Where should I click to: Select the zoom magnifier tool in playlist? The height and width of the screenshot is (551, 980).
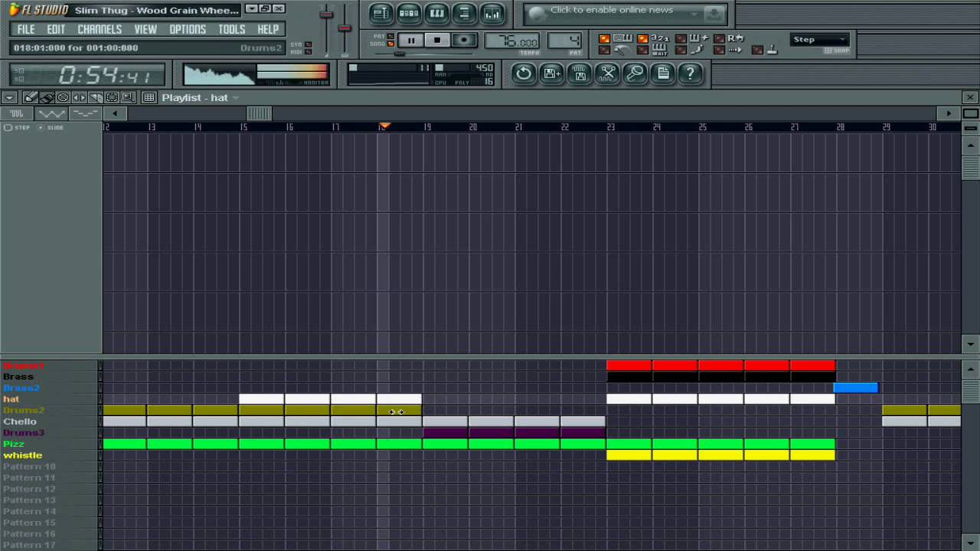(x=128, y=97)
